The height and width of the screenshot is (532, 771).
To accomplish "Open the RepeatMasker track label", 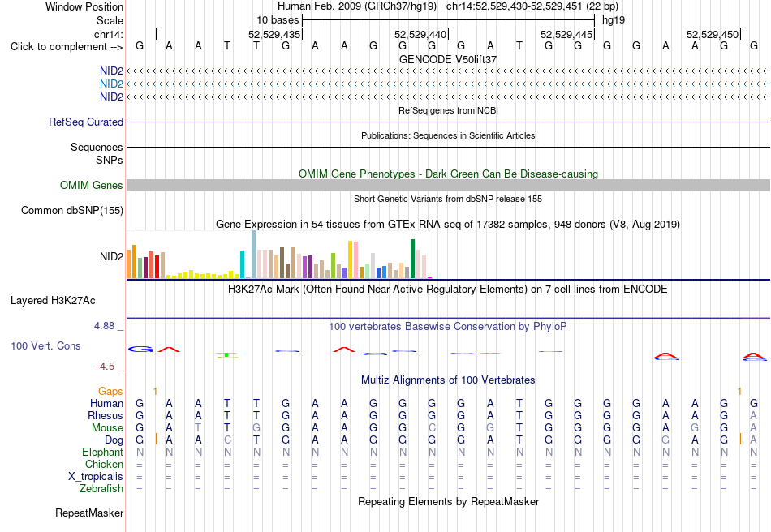I will pos(89,513).
